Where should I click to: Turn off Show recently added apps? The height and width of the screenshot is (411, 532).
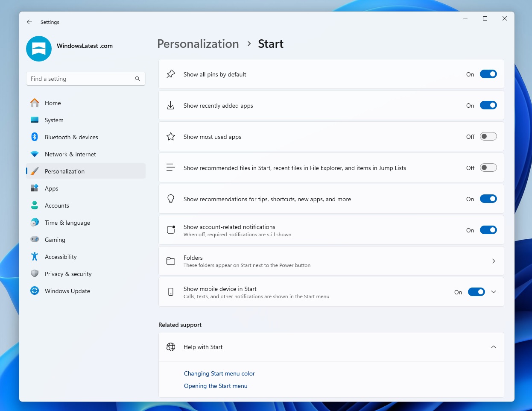pos(488,106)
